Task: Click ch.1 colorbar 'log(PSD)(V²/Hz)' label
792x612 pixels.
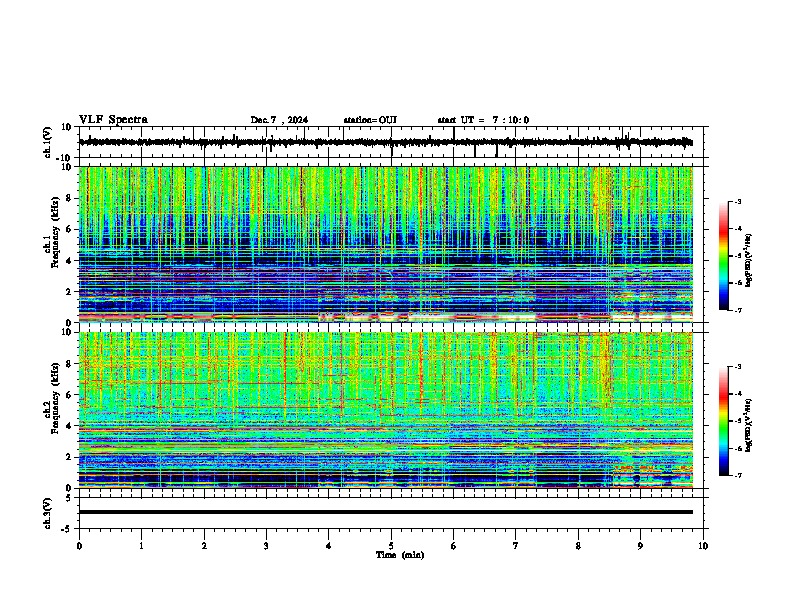Action: 748,260
